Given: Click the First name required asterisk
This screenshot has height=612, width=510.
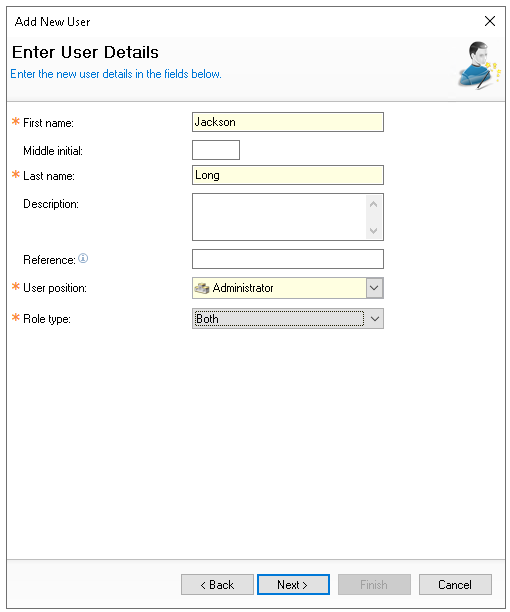Looking at the screenshot, I should click(x=16, y=121).
